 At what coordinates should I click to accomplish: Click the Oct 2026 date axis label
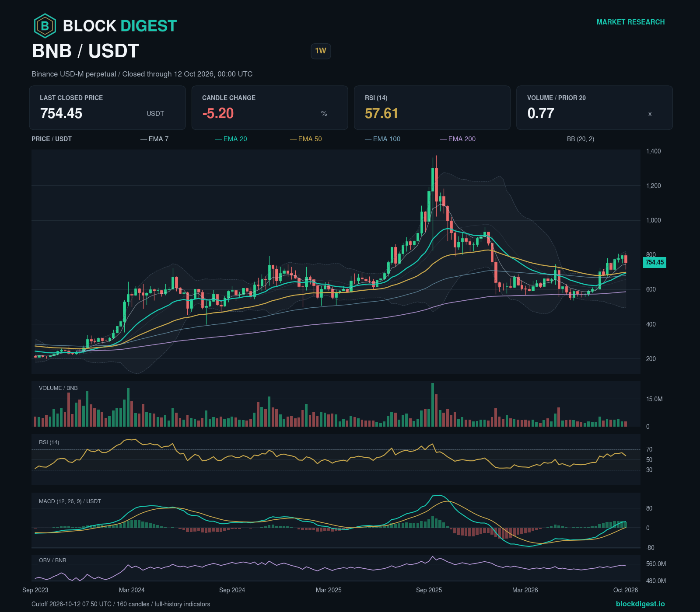(x=626, y=590)
